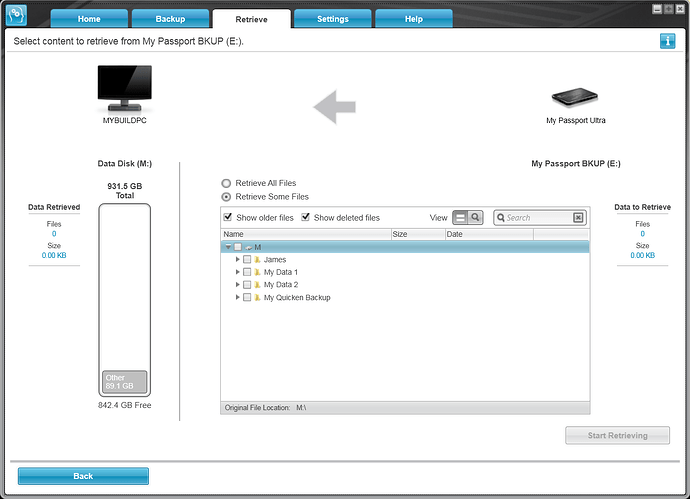Click the Other 89.1 GB disk segment
Screen dimensions: 690x499
coord(125,382)
